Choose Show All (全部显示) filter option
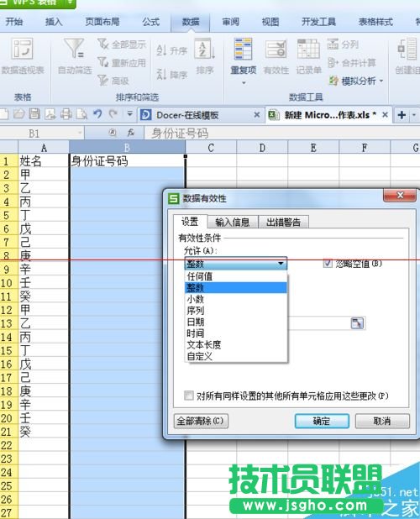The image size is (420, 519). [122, 44]
